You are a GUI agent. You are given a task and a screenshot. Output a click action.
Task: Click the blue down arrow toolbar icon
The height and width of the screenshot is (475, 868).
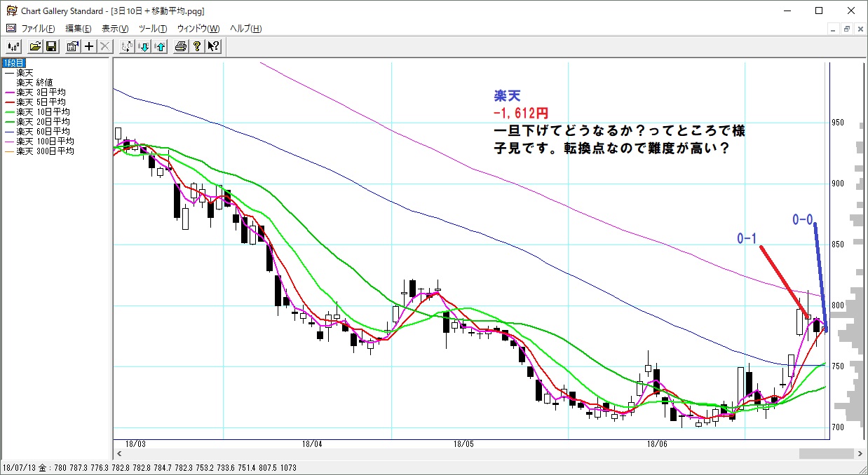(144, 46)
